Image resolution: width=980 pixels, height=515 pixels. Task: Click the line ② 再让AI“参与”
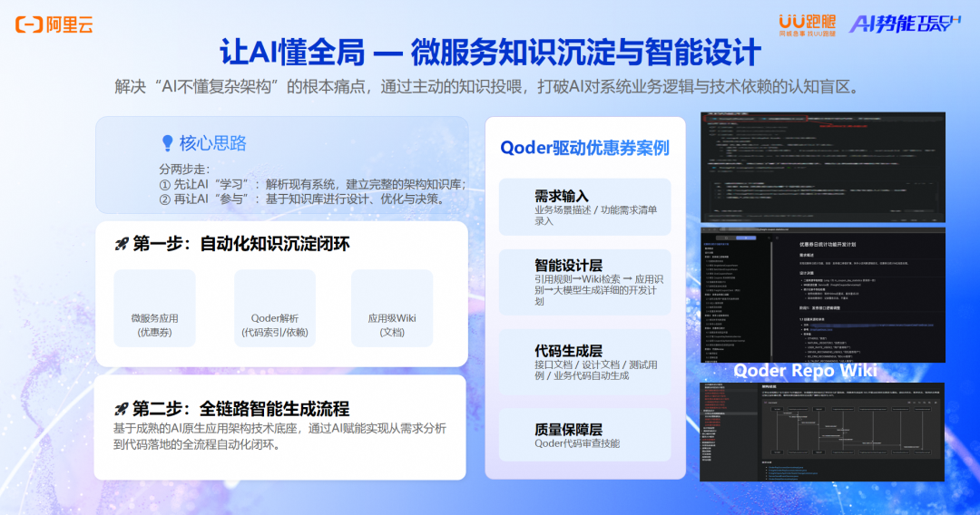(x=302, y=199)
